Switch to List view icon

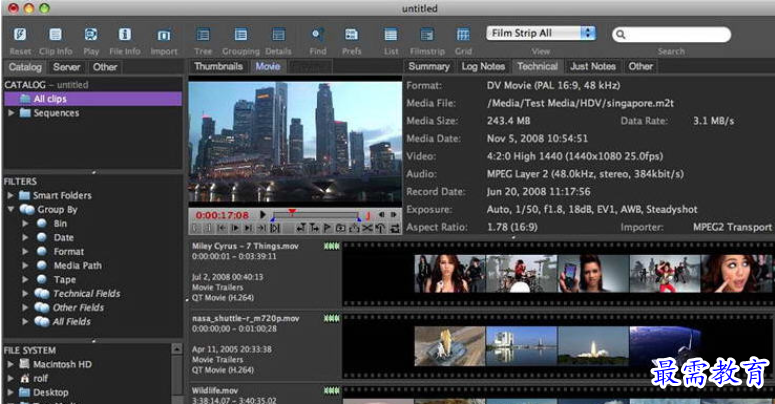[390, 35]
